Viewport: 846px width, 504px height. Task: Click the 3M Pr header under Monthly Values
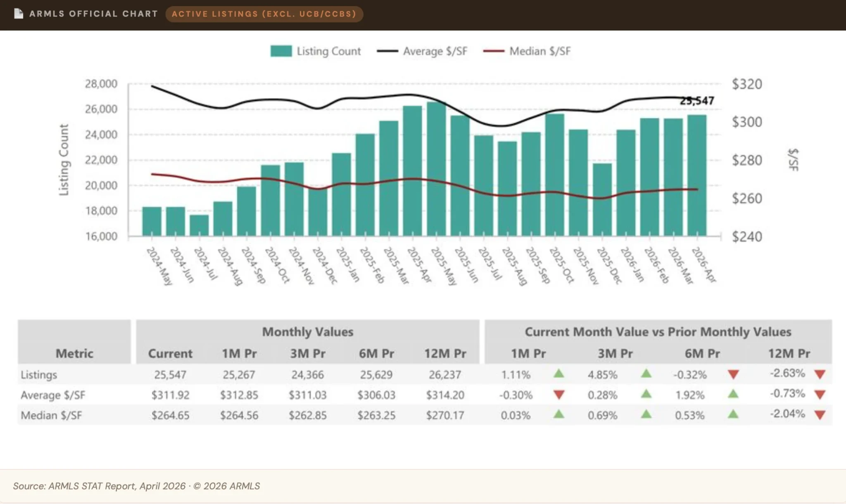308,353
